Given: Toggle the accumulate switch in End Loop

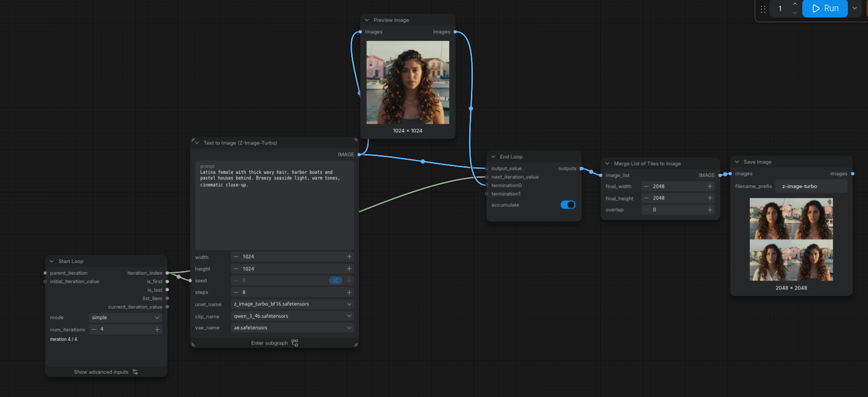Looking at the screenshot, I should click(x=568, y=205).
